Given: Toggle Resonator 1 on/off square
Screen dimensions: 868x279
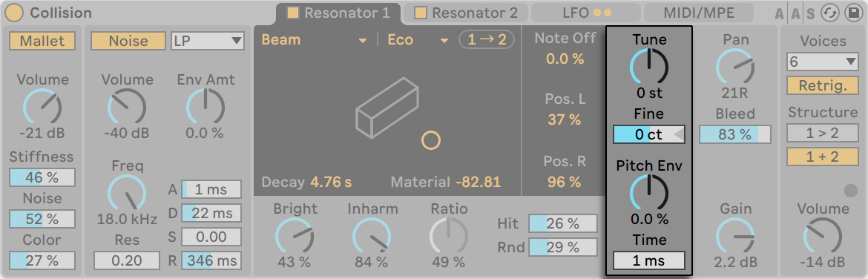Looking at the screenshot, I should [x=292, y=12].
